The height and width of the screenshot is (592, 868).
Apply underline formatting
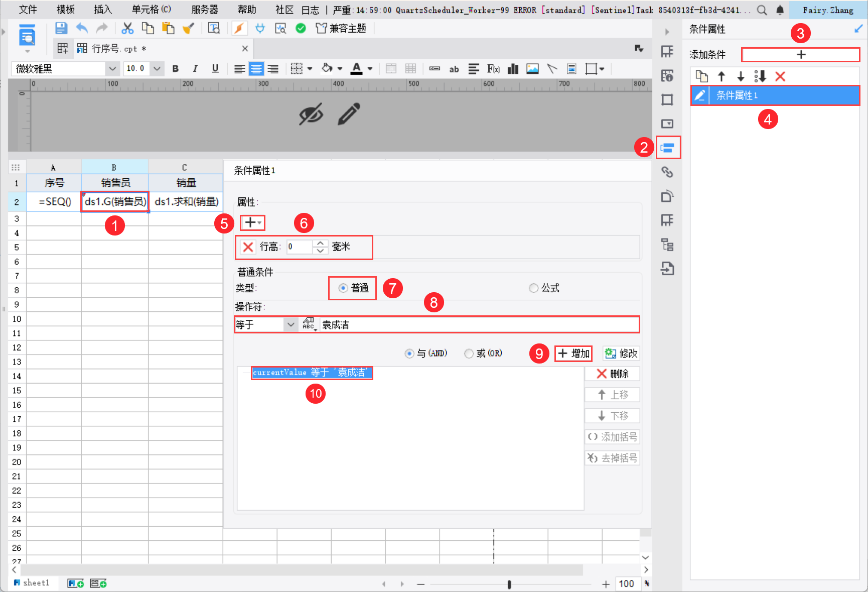coord(215,69)
